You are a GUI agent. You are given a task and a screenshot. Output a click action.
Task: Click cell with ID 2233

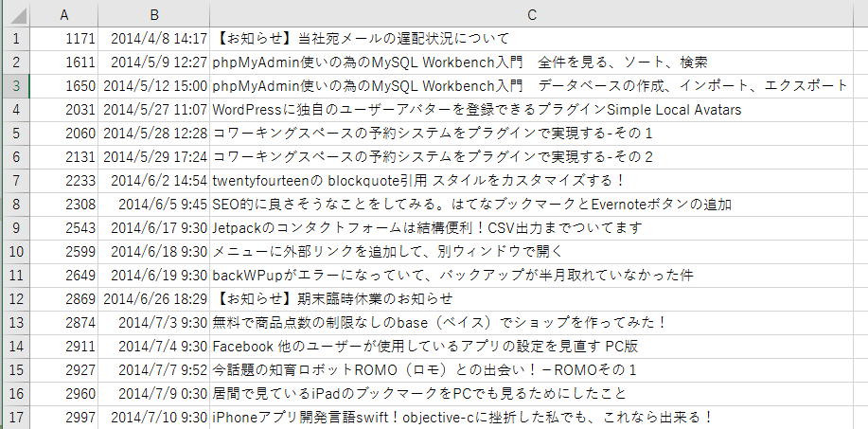(64, 181)
